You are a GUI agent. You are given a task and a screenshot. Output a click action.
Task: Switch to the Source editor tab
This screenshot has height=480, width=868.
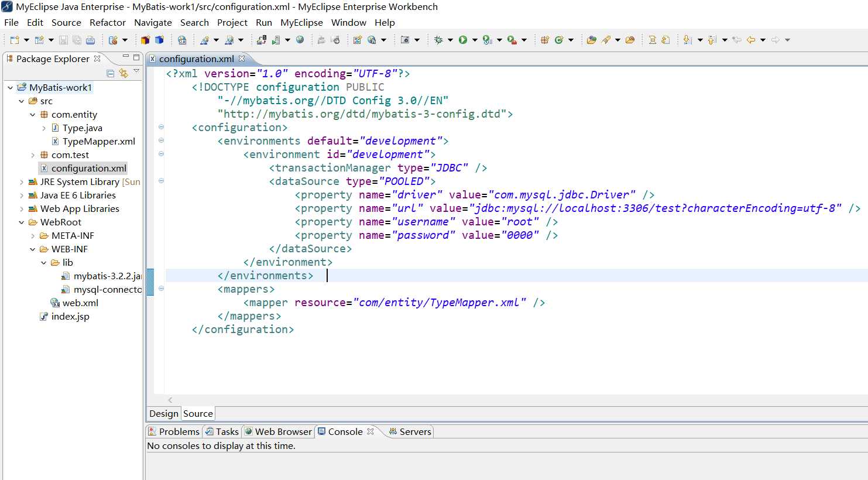(198, 413)
